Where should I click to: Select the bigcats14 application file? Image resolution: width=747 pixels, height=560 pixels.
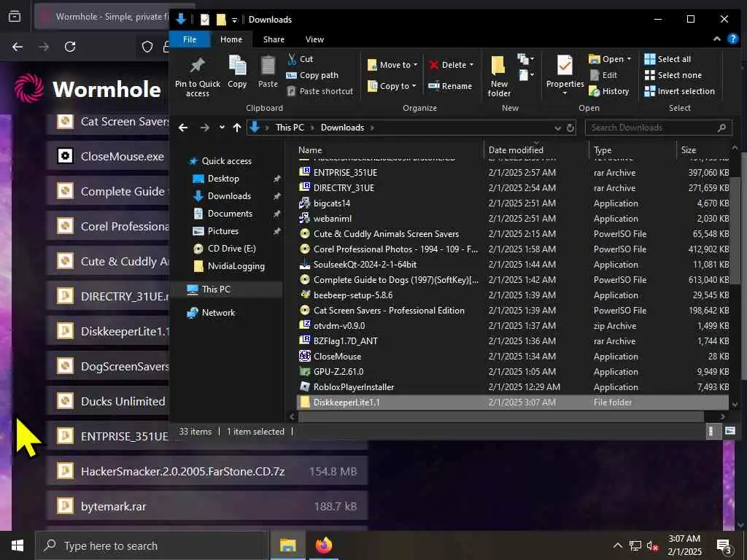[x=512, y=203]
